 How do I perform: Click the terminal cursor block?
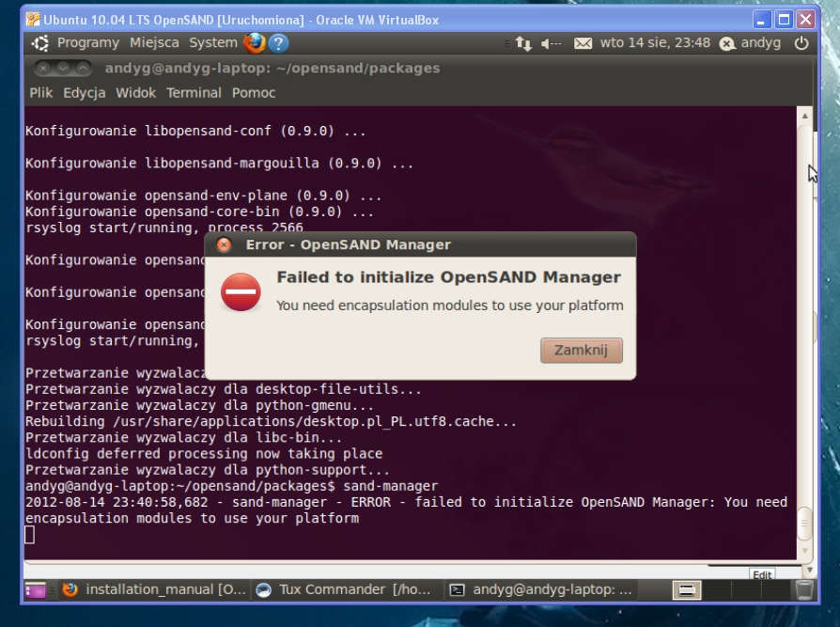(30, 535)
